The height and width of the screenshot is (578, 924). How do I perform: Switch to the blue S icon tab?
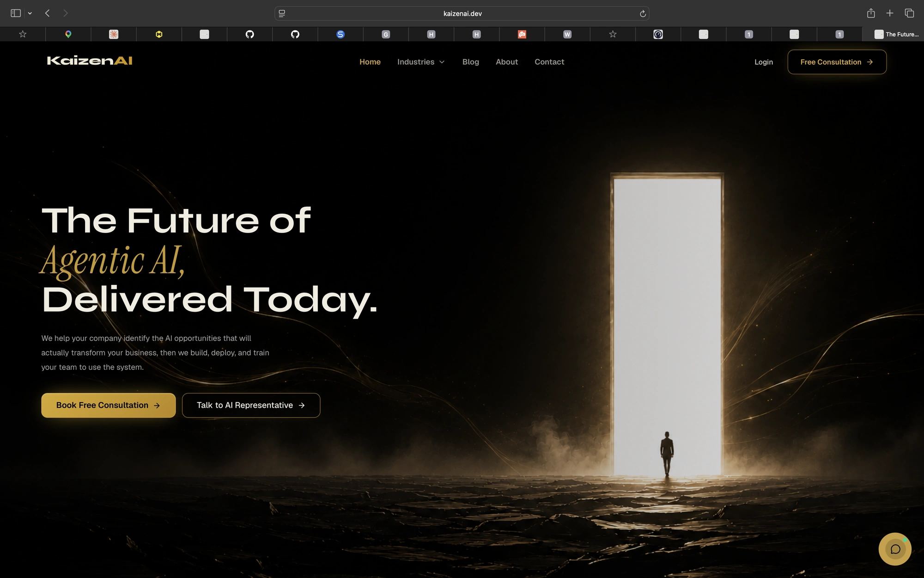click(340, 34)
